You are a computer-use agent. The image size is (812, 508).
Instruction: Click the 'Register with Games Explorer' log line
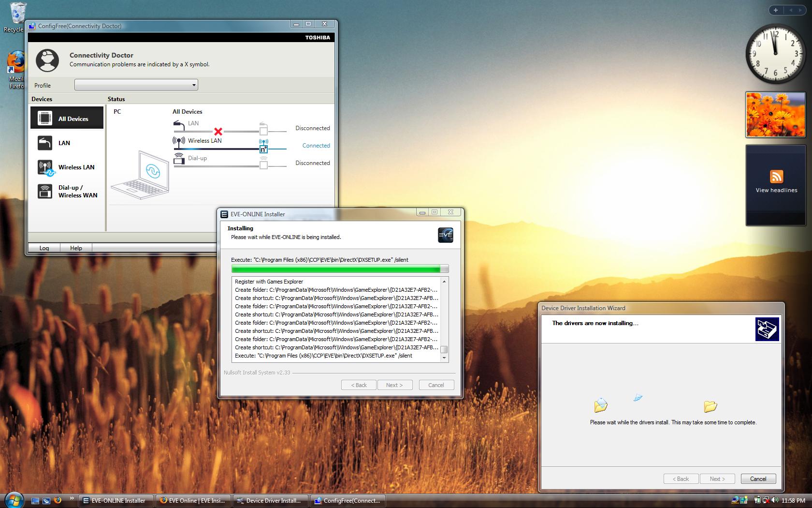269,282
